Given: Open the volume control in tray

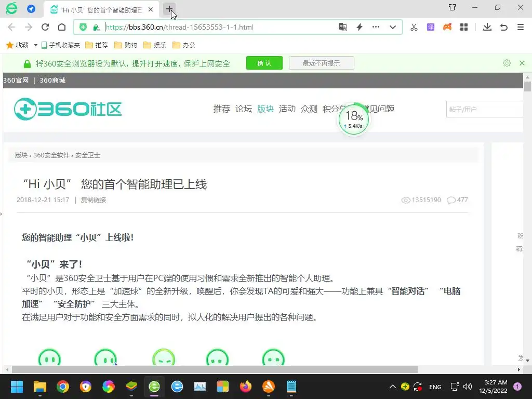Looking at the screenshot, I should click(x=468, y=387).
